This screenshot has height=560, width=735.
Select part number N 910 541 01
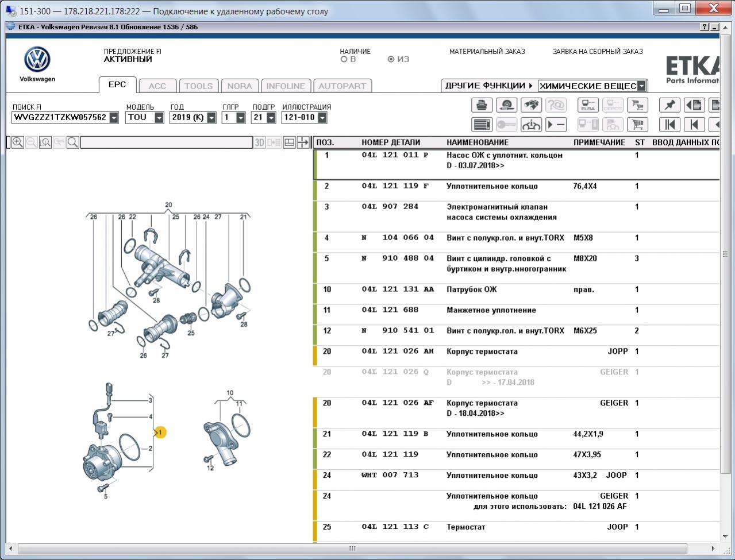tap(398, 331)
